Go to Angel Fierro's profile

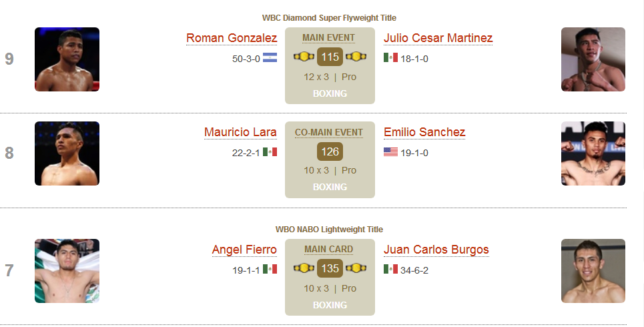click(244, 250)
